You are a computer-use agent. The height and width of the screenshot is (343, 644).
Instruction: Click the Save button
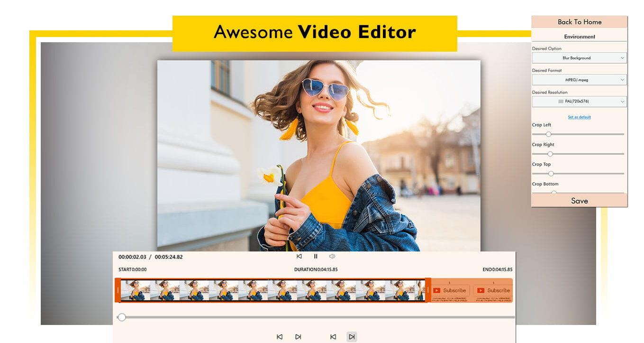point(579,201)
